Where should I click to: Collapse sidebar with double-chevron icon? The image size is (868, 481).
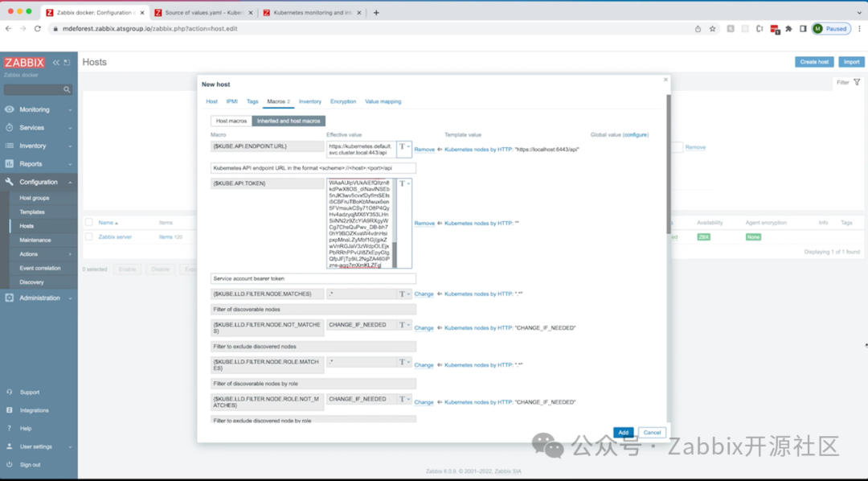click(x=56, y=63)
